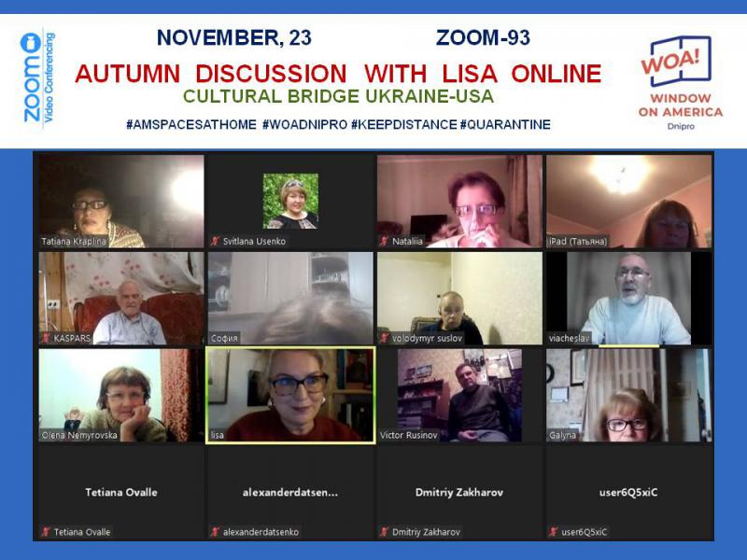Click muted mic icon beside Nataliia

point(385,242)
